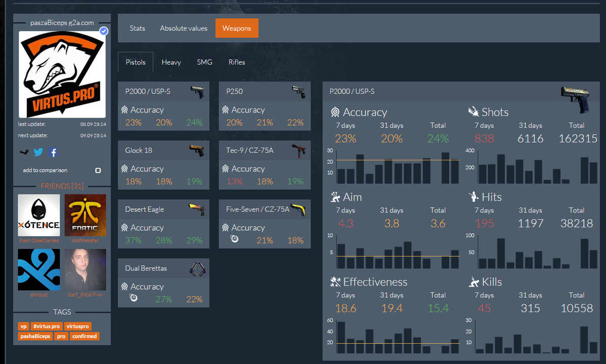Click total hits value 38218
This screenshot has height=364, width=606.
coord(577,223)
